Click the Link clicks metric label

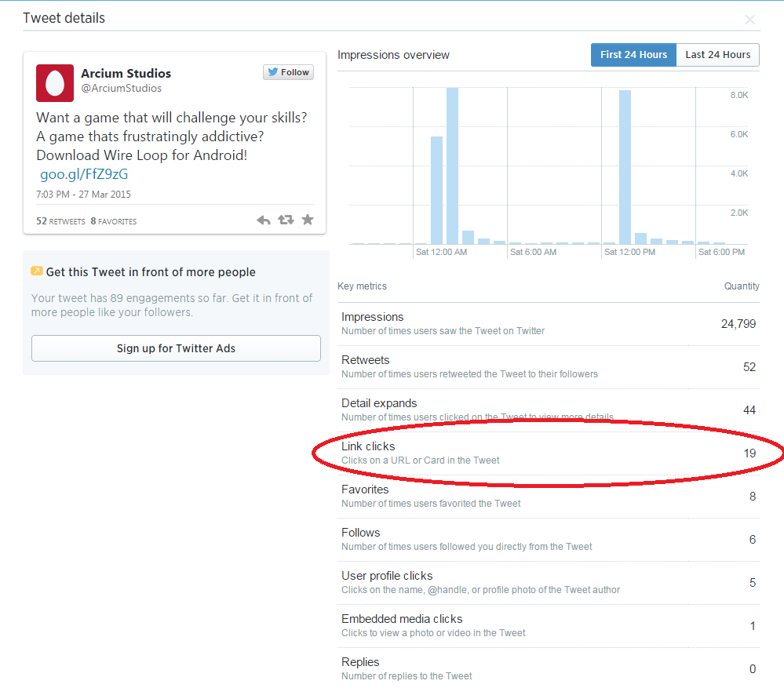(368, 446)
